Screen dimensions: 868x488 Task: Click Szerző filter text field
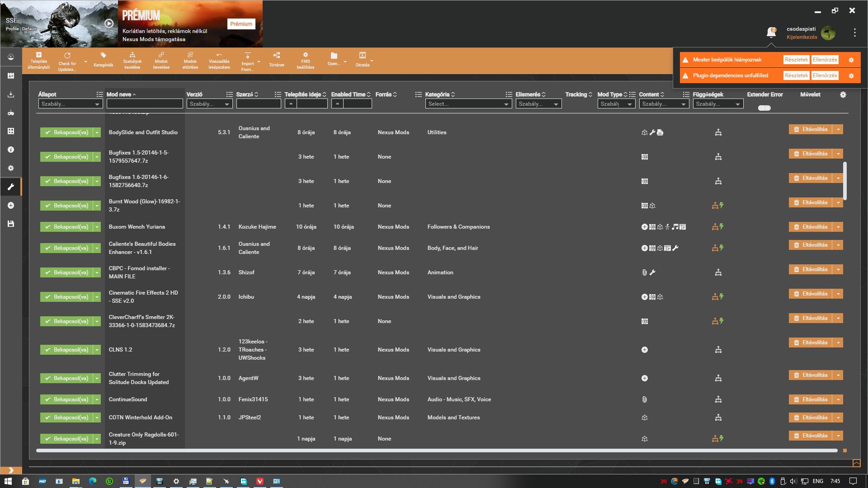point(259,104)
